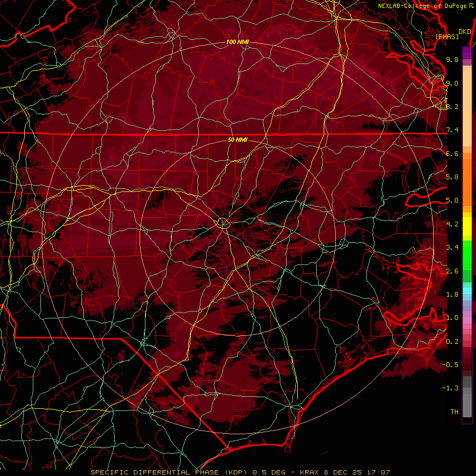Click the 6.6 scale value
This screenshot has width=476, height=476.
point(452,153)
